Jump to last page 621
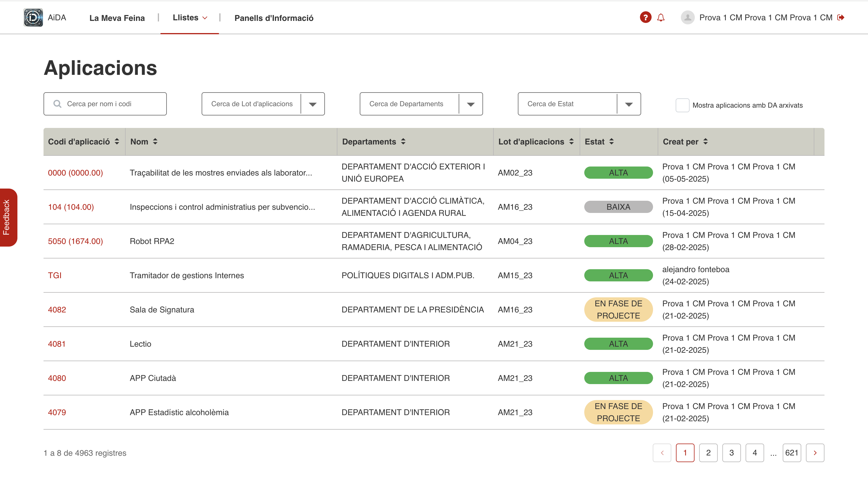868x492 pixels. [x=791, y=453]
